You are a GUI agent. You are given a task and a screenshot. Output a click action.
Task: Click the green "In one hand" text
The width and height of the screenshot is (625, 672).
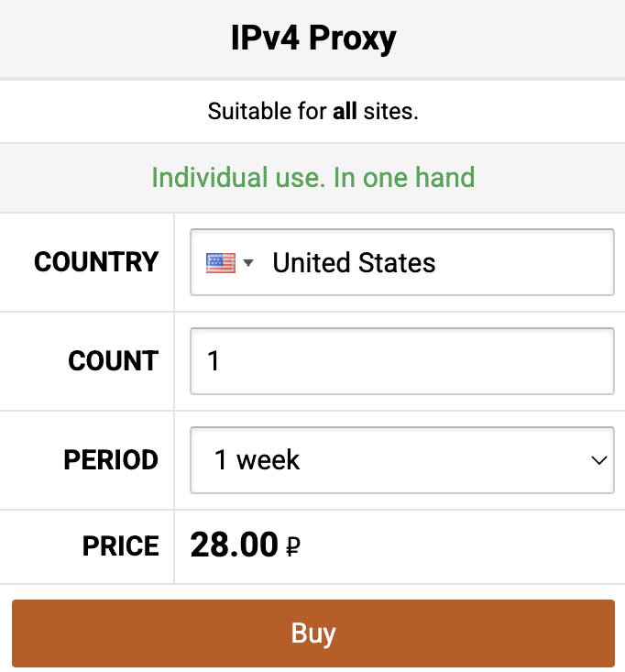tap(404, 177)
